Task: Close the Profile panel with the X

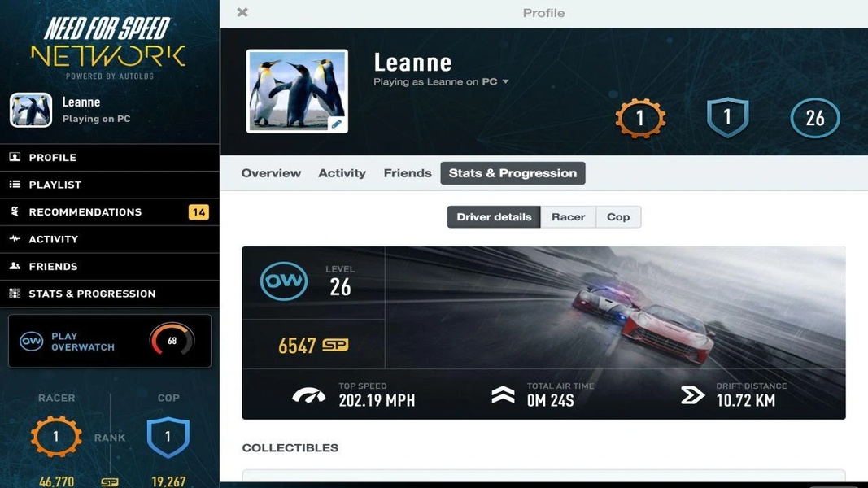Action: (x=242, y=12)
